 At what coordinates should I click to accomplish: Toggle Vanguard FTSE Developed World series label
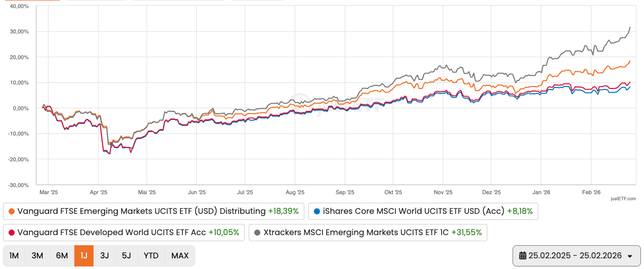point(112,233)
